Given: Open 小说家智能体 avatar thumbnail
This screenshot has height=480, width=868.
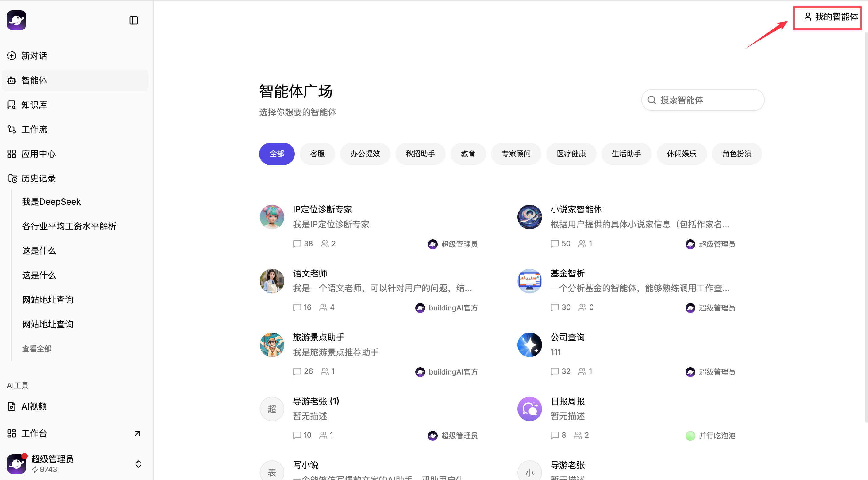Looking at the screenshot, I should 530,217.
